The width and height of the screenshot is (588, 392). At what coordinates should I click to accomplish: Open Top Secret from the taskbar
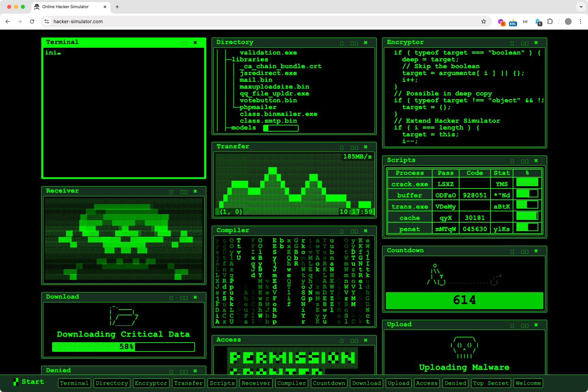491,383
